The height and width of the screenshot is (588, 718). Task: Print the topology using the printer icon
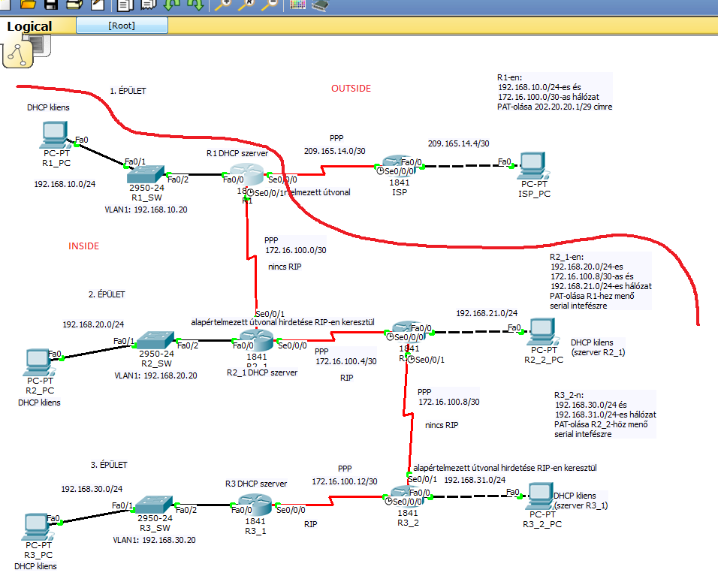coord(74,4)
